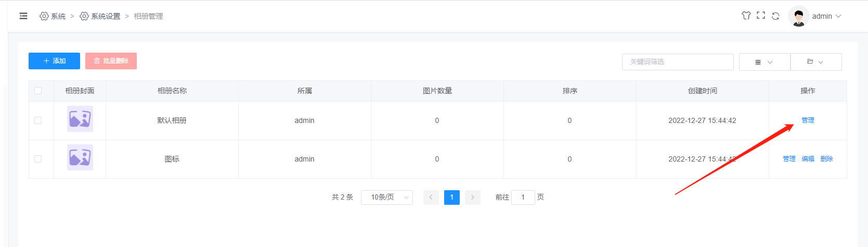The width and height of the screenshot is (868, 247).
Task: Check the 默认相册 row checkbox
Action: point(38,120)
